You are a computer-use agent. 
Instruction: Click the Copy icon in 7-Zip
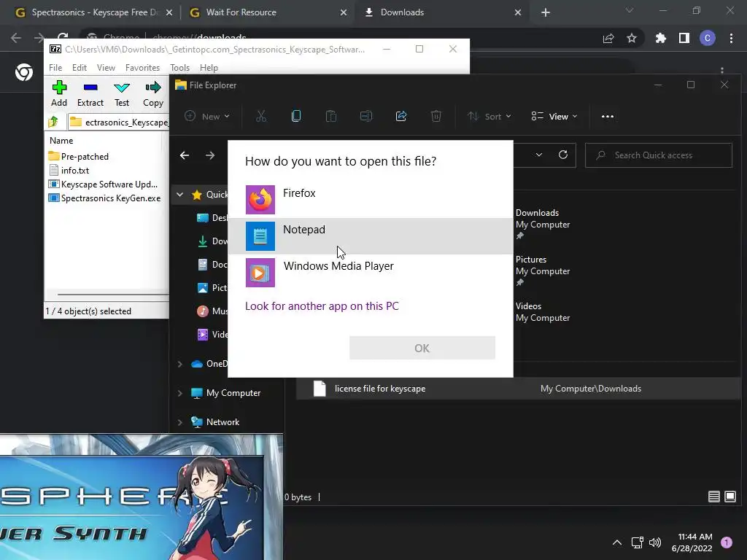point(153,87)
